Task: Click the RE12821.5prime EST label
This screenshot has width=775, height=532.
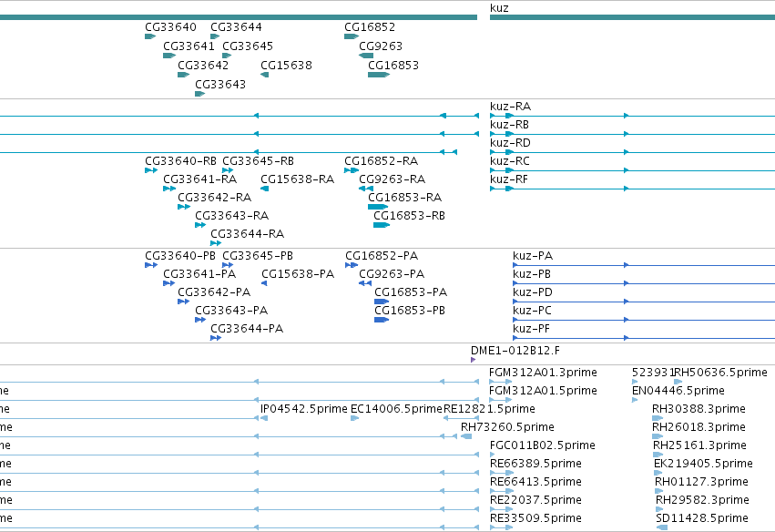Action: 489,409
